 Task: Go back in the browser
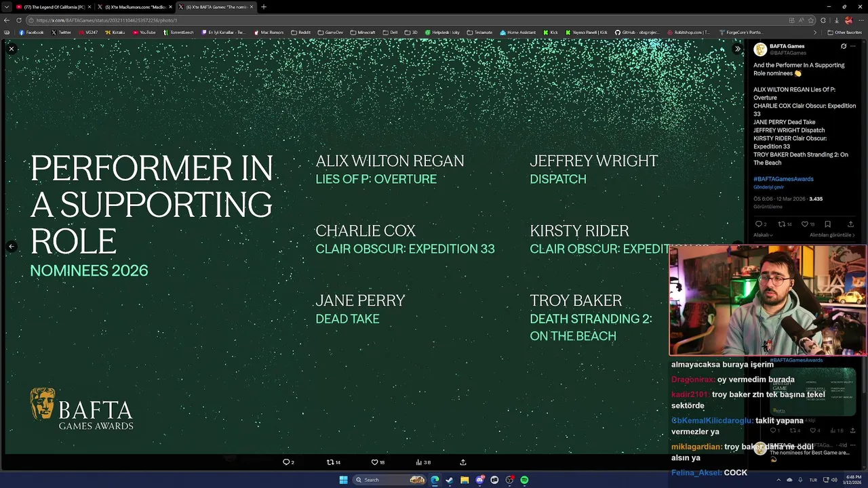(6, 20)
